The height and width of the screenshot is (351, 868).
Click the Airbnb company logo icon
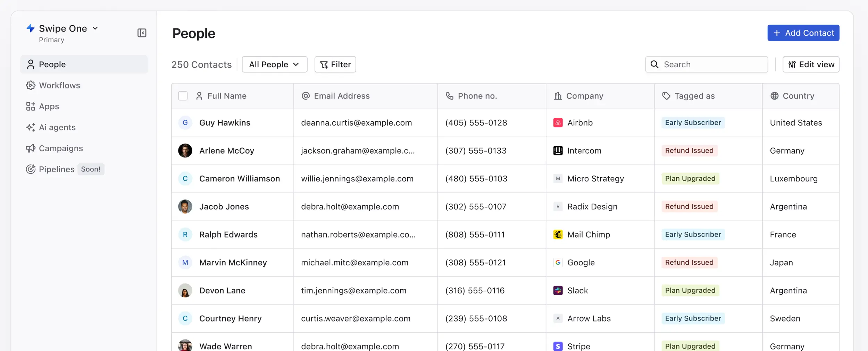tap(558, 123)
